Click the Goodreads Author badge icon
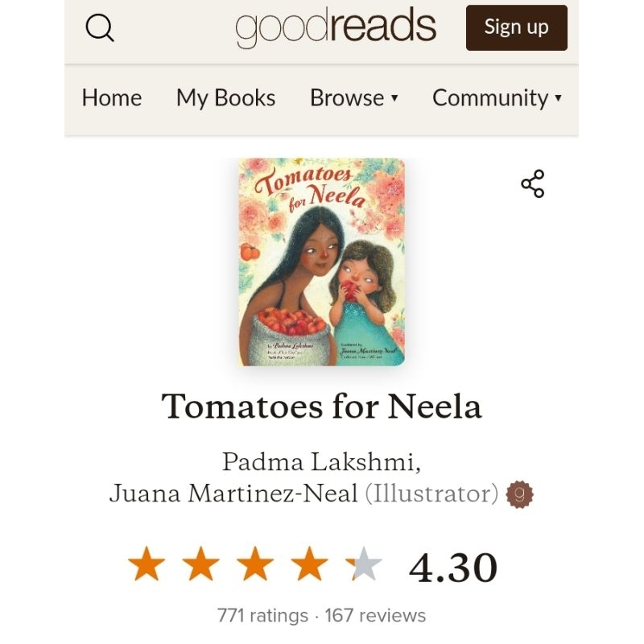The width and height of the screenshot is (644, 644). tap(519, 493)
